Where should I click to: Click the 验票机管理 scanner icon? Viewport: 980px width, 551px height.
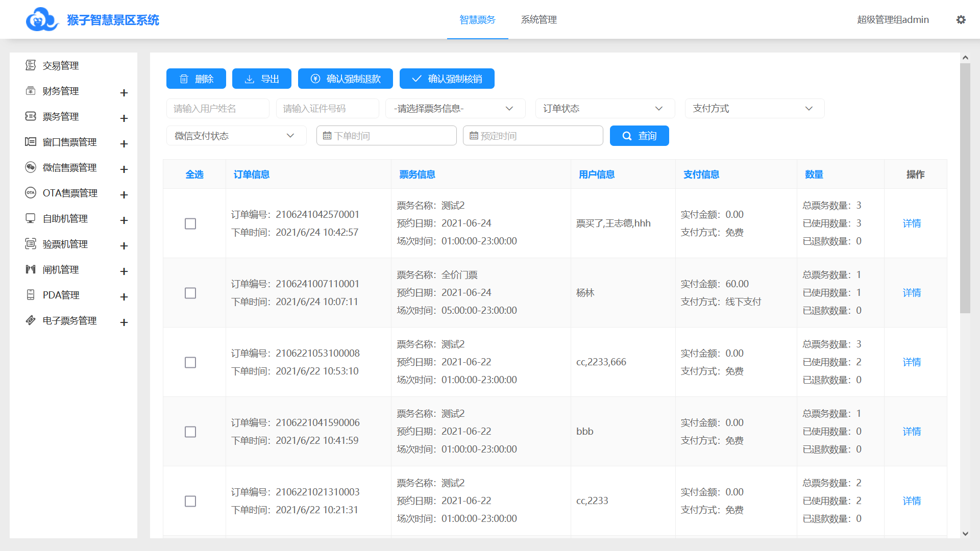tap(31, 244)
